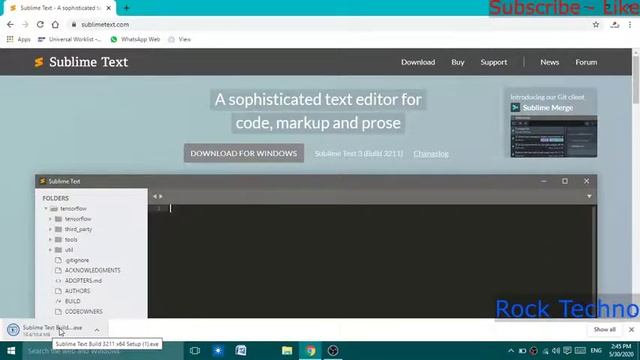Screen dimensions: 640x360
Task: Open the Buy page in site navigation
Action: (x=458, y=62)
